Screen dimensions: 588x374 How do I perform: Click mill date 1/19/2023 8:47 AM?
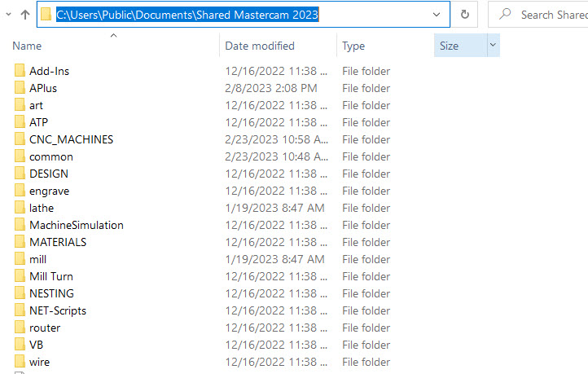pyautogui.click(x=275, y=259)
